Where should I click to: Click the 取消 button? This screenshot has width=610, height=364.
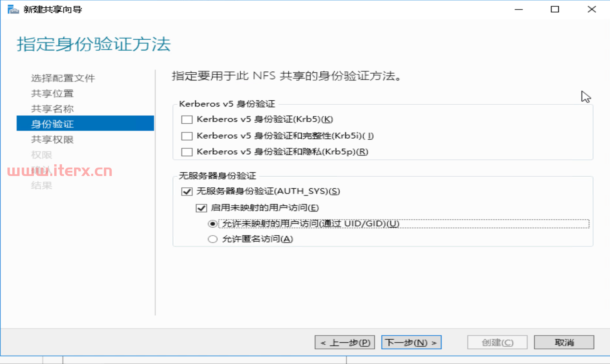564,342
